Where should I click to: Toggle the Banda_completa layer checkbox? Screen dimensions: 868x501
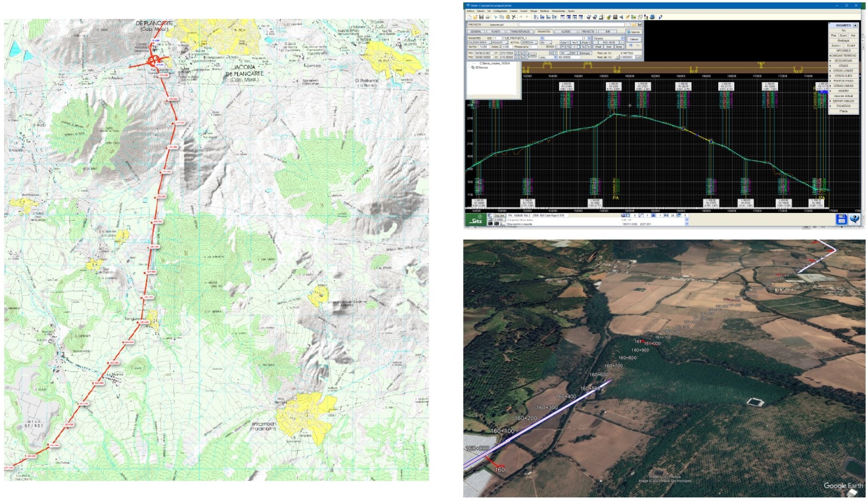(481, 64)
